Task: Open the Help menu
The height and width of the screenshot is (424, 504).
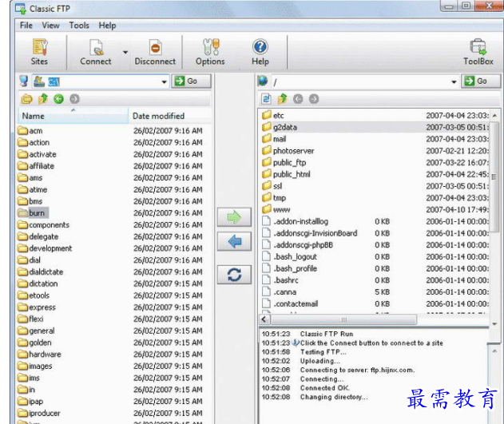Action: click(107, 26)
